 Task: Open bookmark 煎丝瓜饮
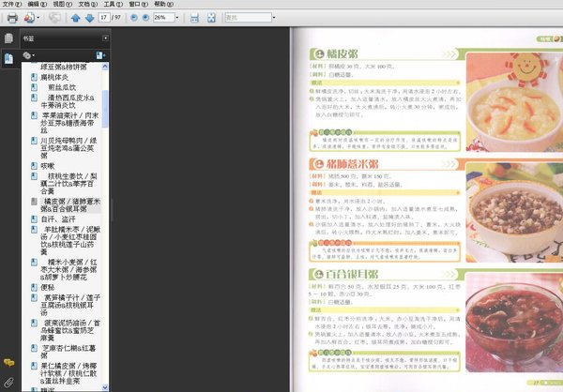[x=62, y=87]
